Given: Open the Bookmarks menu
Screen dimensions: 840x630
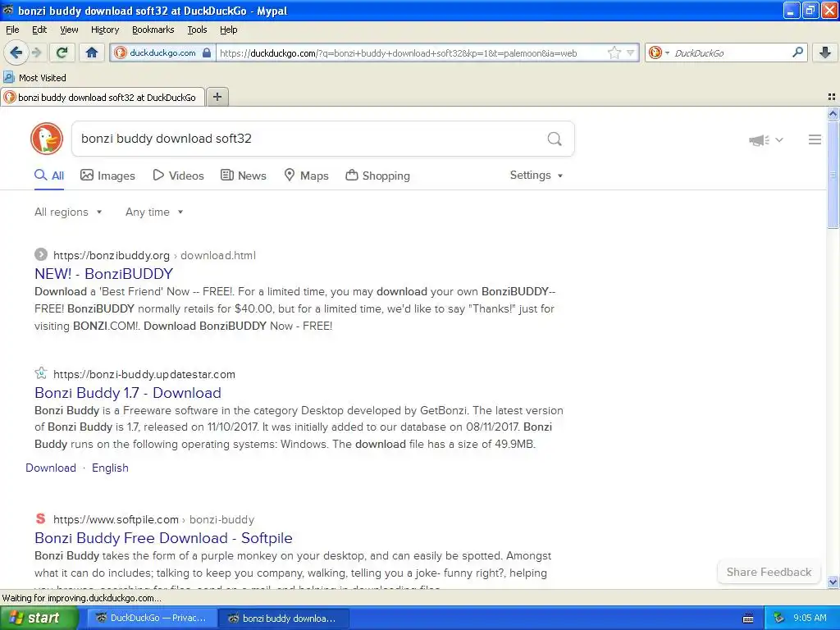Looking at the screenshot, I should (x=153, y=30).
